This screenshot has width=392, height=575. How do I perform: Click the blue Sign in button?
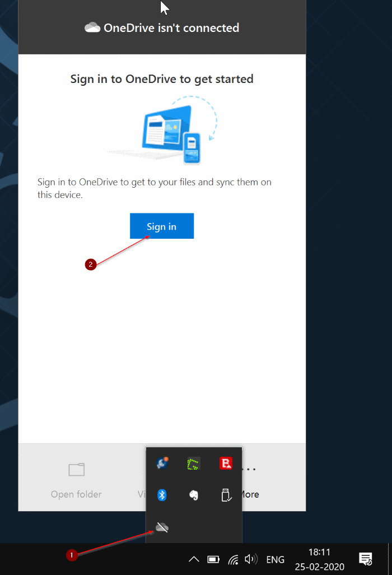coord(162,226)
